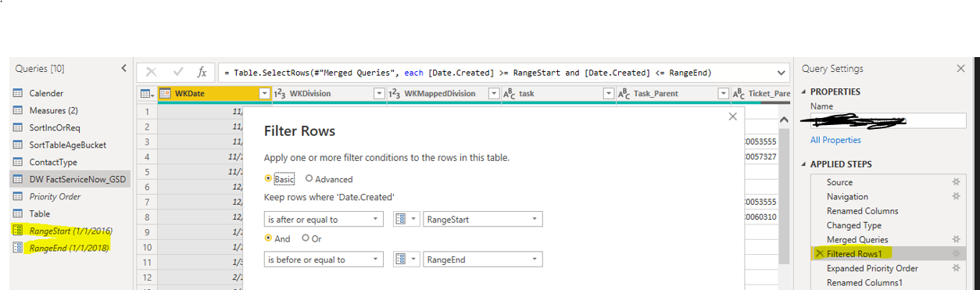This screenshot has width=980, height=290.
Task: Click the Calender query table icon
Action: [18, 93]
